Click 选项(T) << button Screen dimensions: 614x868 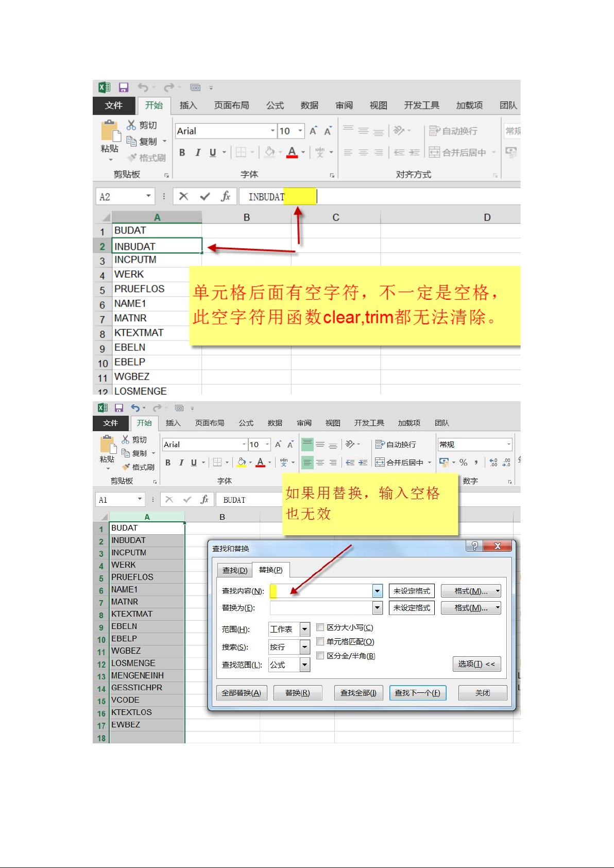click(476, 664)
